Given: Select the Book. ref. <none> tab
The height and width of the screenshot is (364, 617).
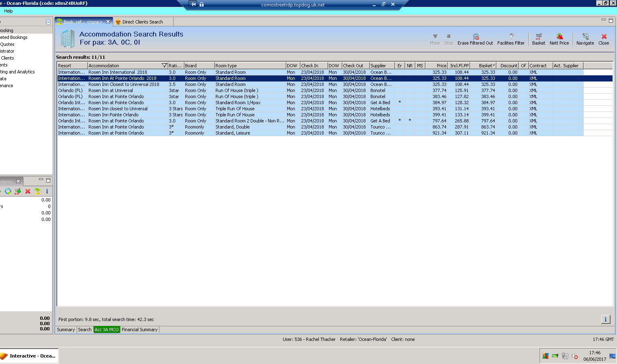Looking at the screenshot, I should (x=83, y=22).
